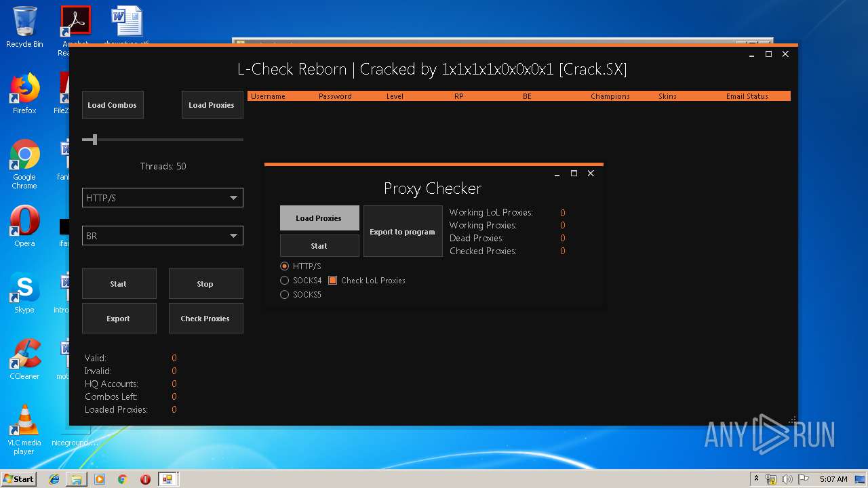The height and width of the screenshot is (488, 868).
Task: Select the HTTP/S radio button
Action: pyautogui.click(x=285, y=266)
